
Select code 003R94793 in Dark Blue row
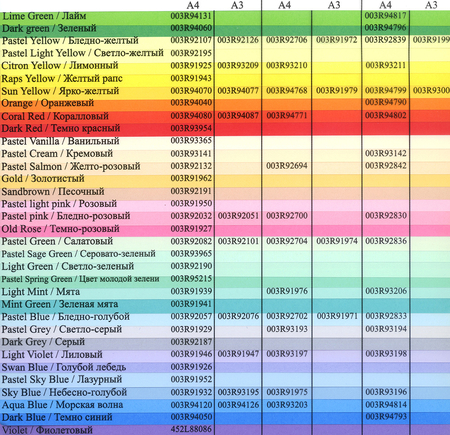(386, 417)
